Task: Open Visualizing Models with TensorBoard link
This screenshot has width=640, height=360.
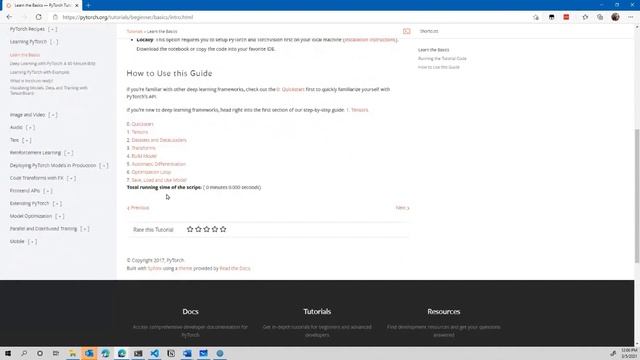Action: click(x=49, y=90)
